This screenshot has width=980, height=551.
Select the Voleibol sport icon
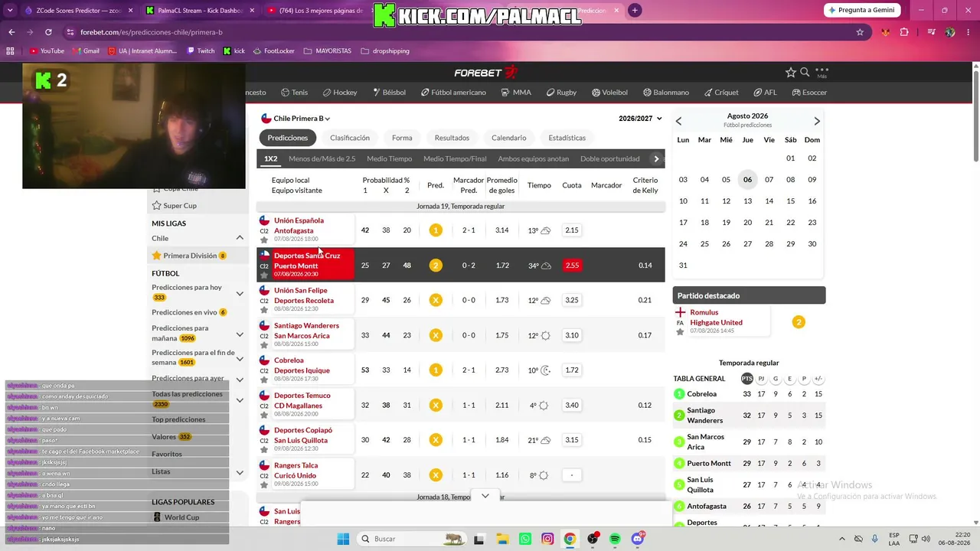click(596, 93)
